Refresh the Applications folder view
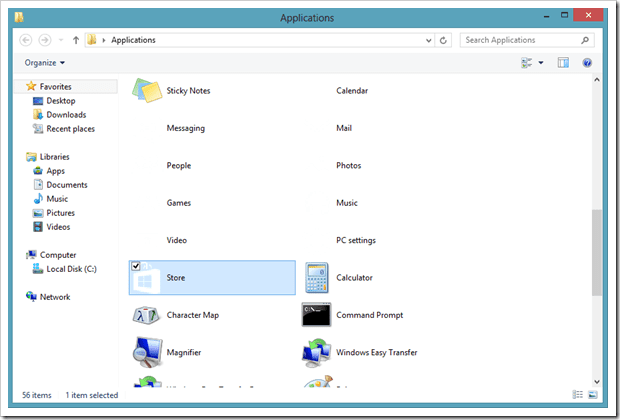The height and width of the screenshot is (420, 620). [x=443, y=40]
